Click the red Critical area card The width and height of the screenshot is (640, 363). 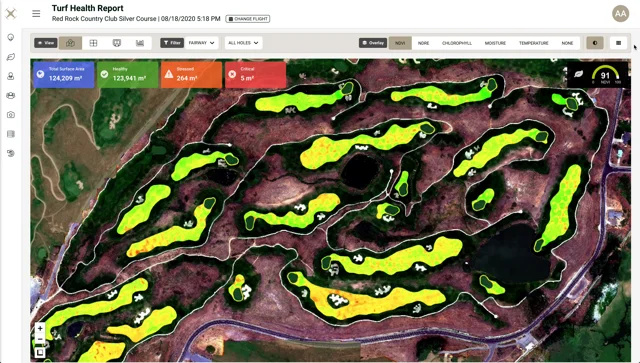(256, 74)
